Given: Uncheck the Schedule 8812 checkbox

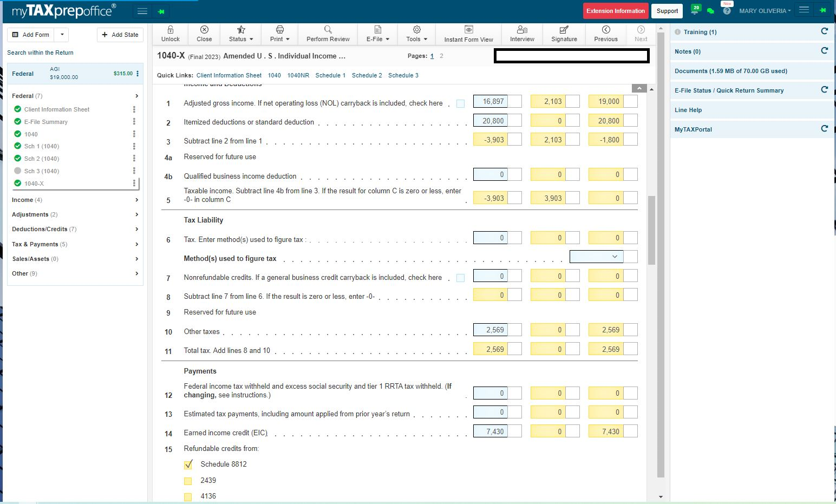Looking at the screenshot, I should (188, 464).
